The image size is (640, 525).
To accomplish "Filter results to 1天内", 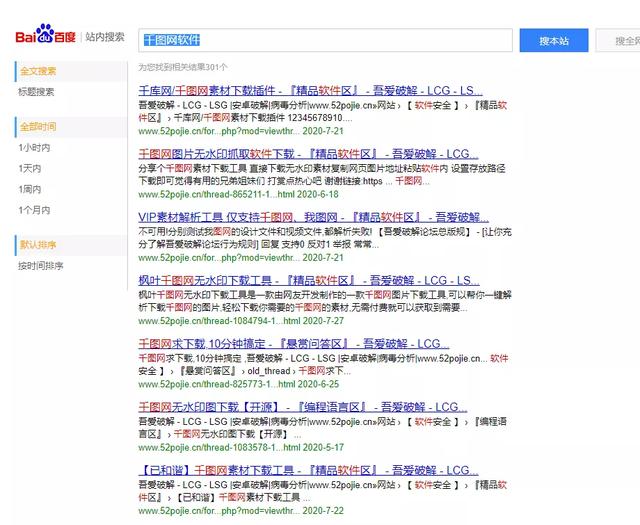I will 30,168.
